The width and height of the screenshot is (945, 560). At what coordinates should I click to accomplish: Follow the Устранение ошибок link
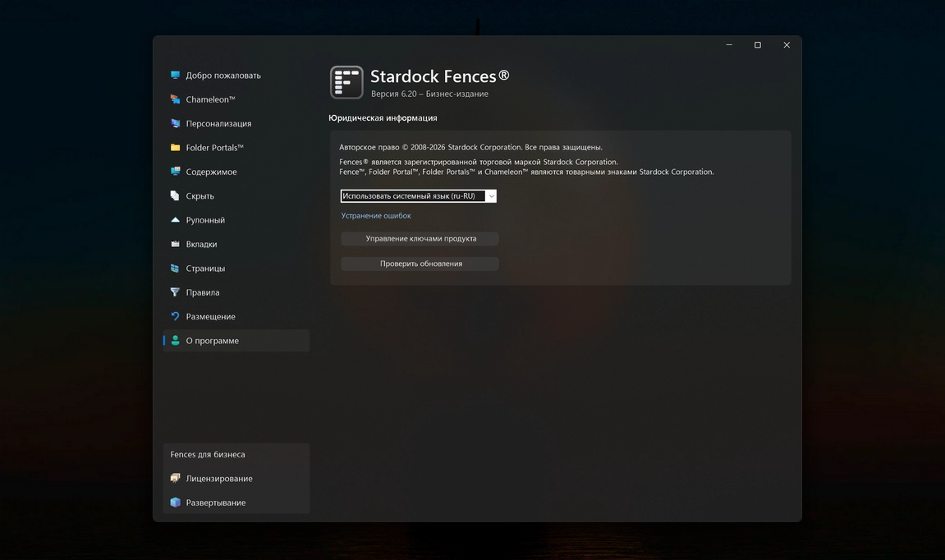click(x=376, y=216)
